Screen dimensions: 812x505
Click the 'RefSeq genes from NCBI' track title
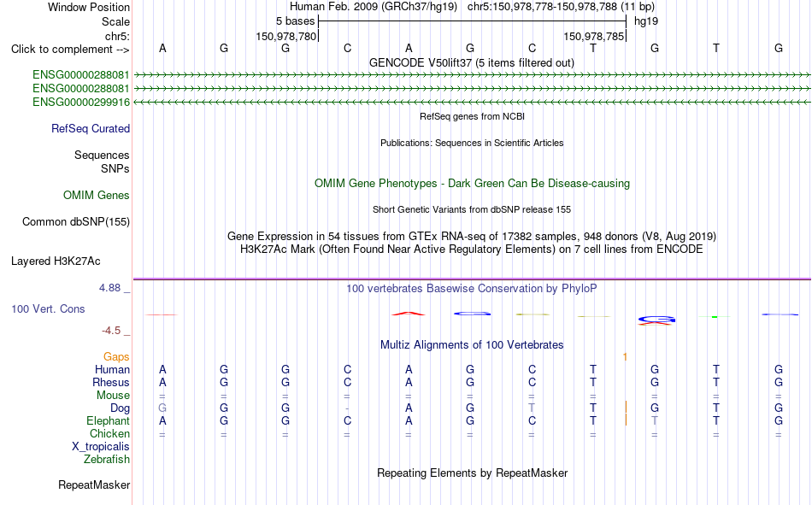tap(473, 116)
